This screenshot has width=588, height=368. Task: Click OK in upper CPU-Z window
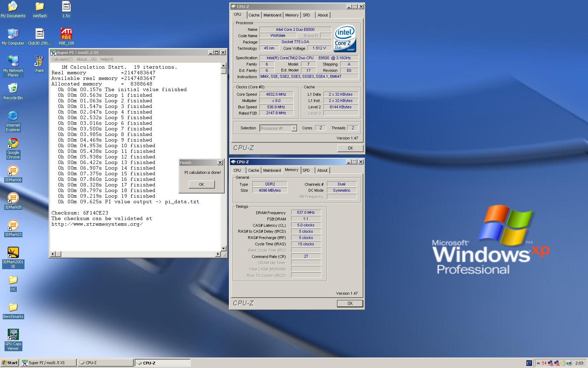[350, 148]
